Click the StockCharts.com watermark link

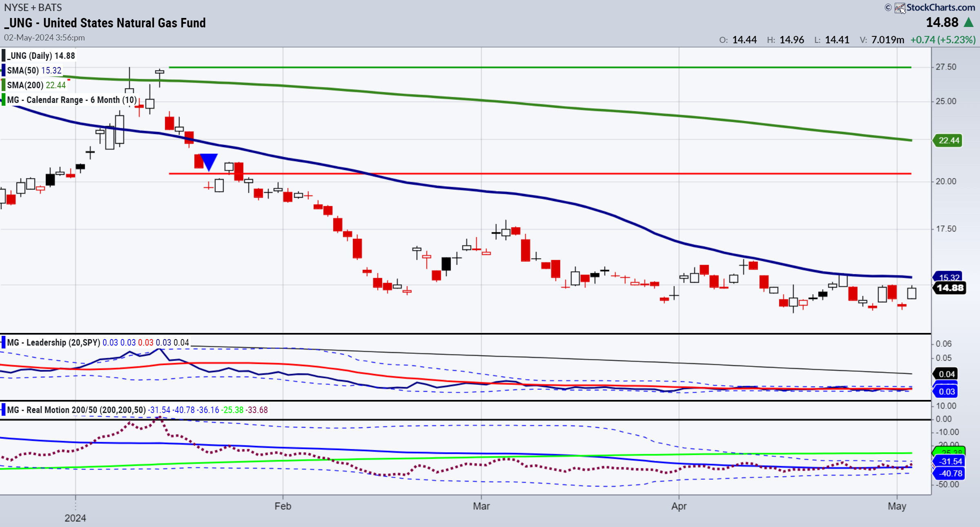940,8
